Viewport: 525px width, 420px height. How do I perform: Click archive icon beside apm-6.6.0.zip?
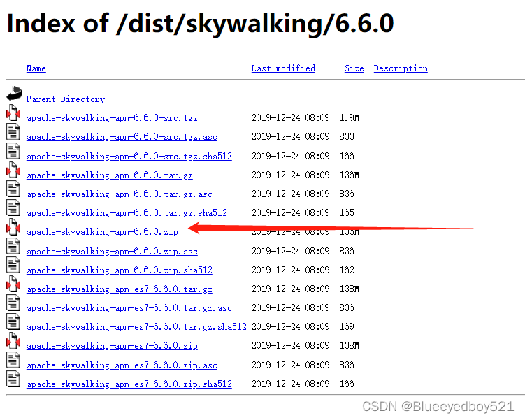pyautogui.click(x=13, y=226)
